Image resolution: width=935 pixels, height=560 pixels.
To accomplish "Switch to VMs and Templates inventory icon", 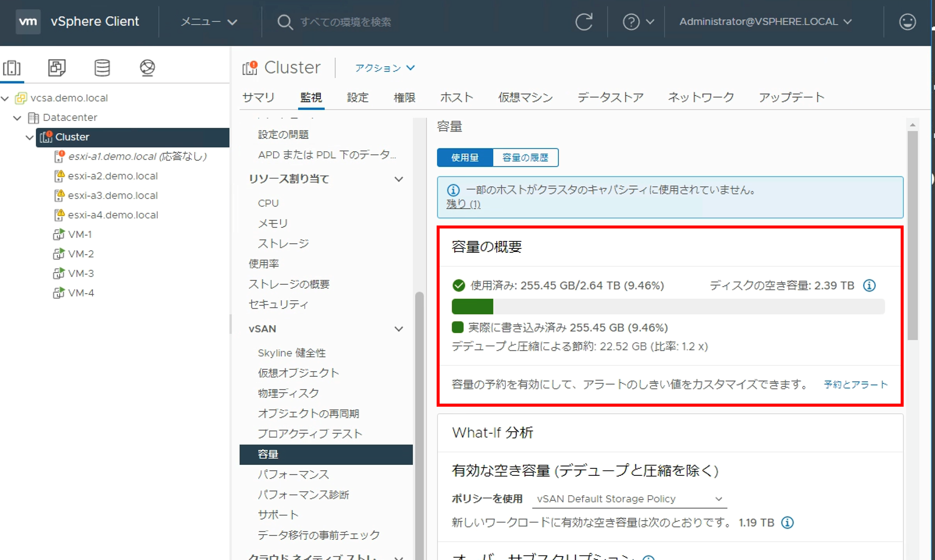I will (x=57, y=67).
